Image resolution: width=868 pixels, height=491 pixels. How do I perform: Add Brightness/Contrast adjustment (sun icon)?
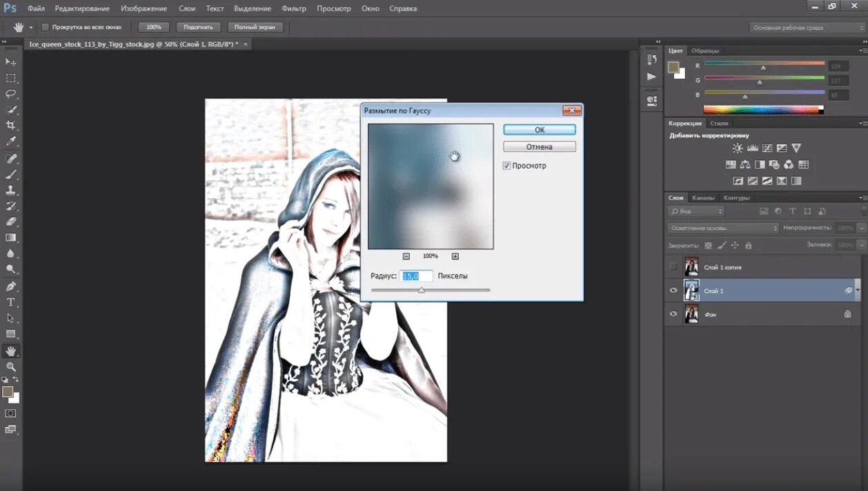[738, 148]
